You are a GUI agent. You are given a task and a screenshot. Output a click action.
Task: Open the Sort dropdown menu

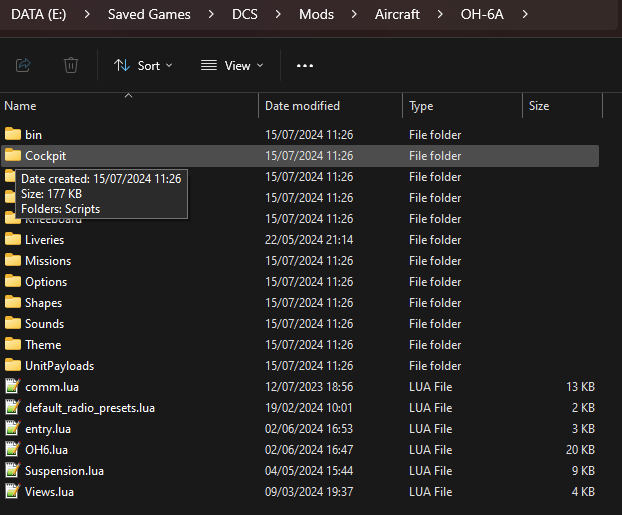143,65
